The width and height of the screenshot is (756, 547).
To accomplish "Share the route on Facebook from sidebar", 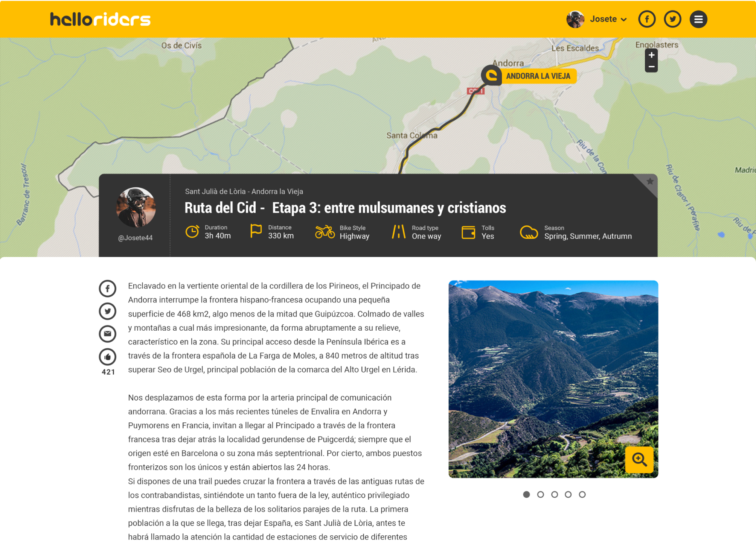I will (x=107, y=289).
